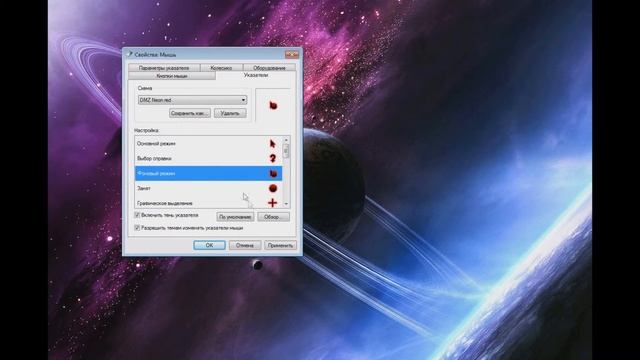Select the Выбор справки list row
640x360 pixels.
tap(209, 158)
